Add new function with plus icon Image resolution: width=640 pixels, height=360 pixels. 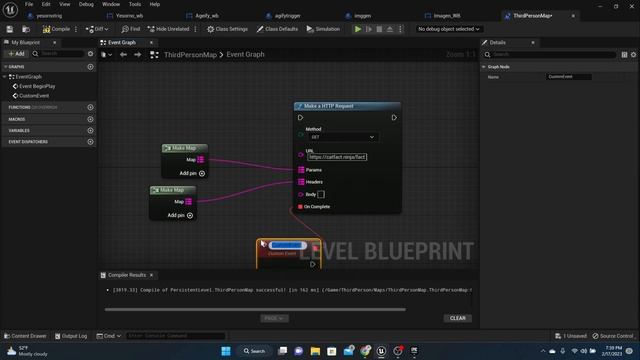[x=90, y=107]
